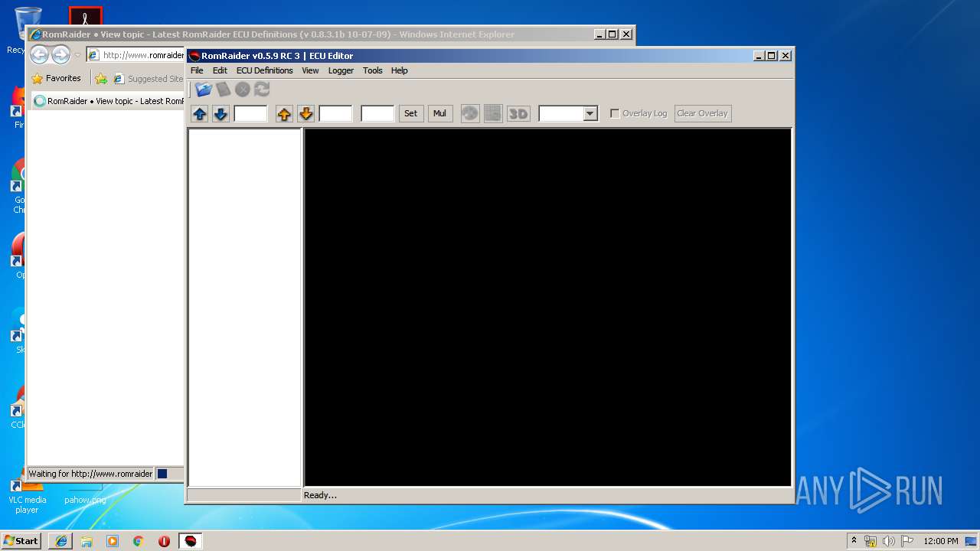Click the network tray icon
Viewport: 980px width, 551px height.
click(x=871, y=541)
